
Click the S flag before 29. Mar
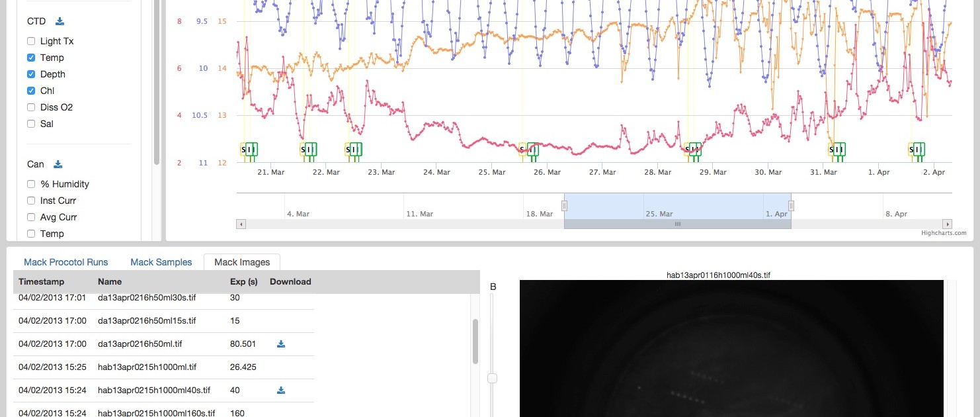(686, 150)
